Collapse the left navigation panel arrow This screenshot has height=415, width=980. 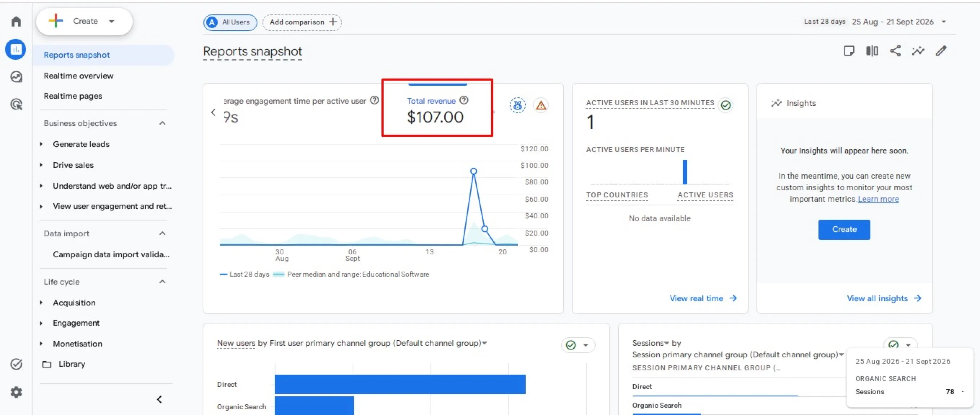159,400
